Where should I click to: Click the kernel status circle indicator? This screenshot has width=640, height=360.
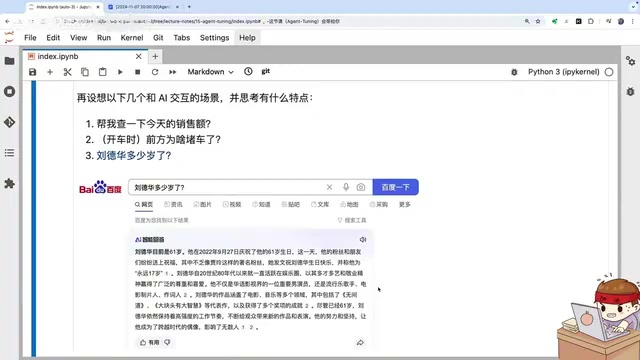point(609,72)
